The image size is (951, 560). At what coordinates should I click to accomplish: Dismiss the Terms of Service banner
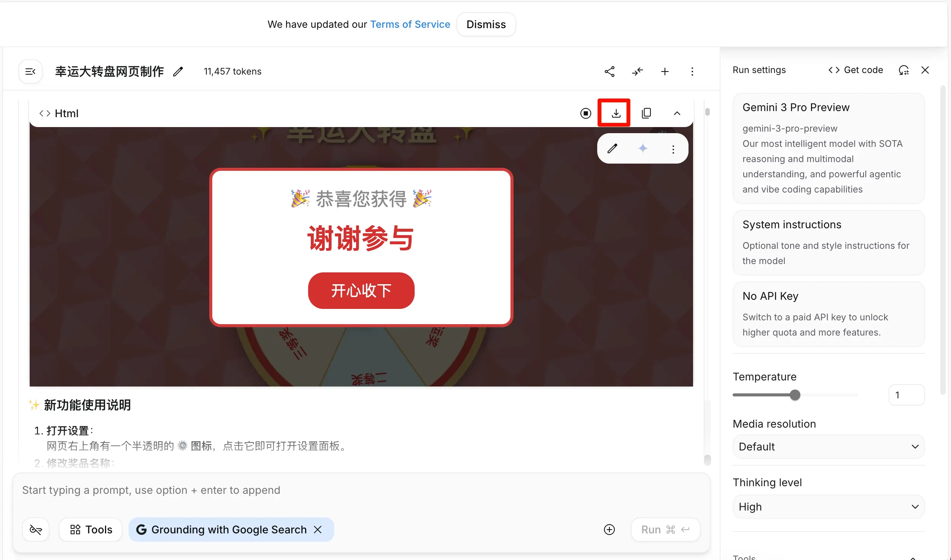coord(486,24)
